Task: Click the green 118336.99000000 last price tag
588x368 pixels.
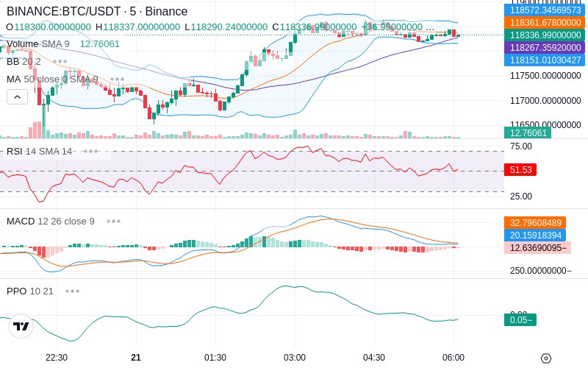Action: click(545, 35)
